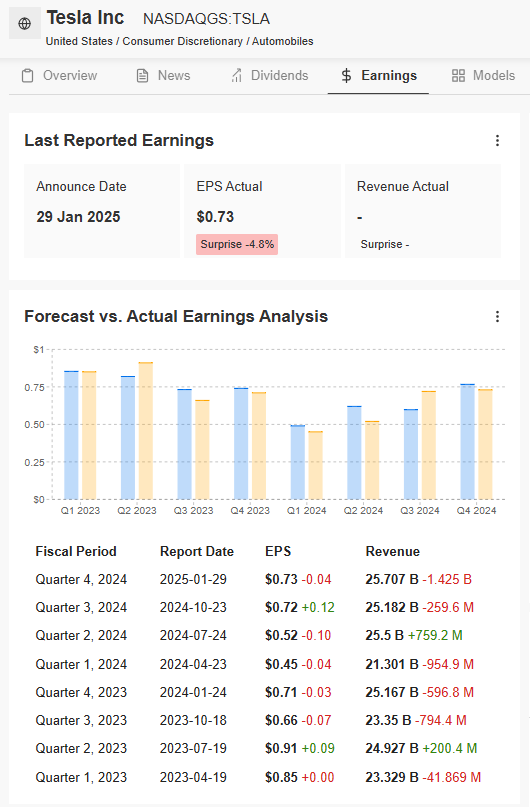Click the Q3 2023 axis label
This screenshot has width=530, height=807.
193,511
